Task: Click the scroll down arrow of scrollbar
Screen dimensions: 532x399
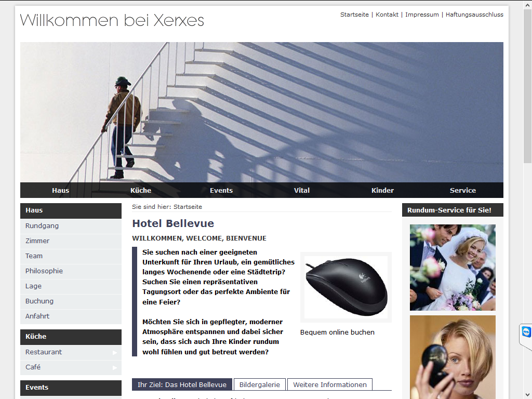Action: [527, 395]
